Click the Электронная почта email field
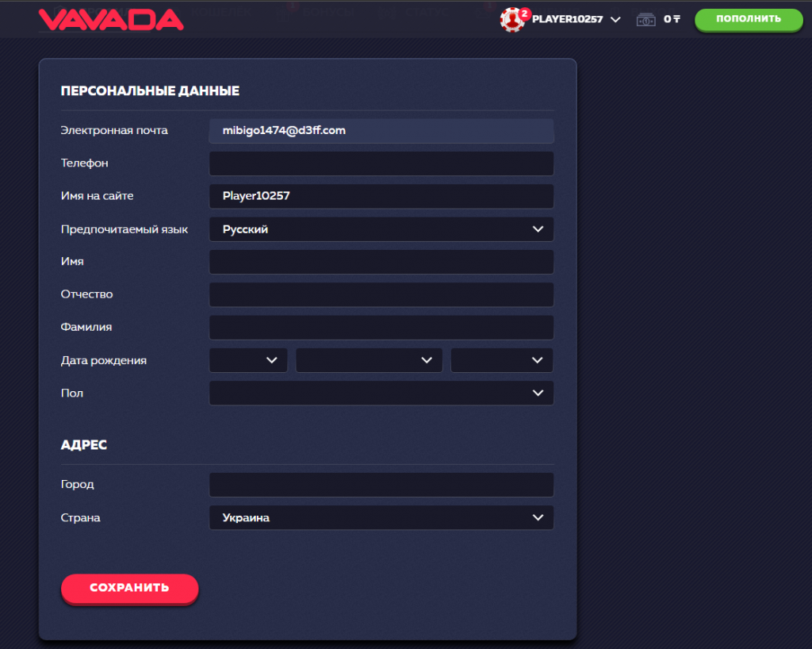 point(381,131)
